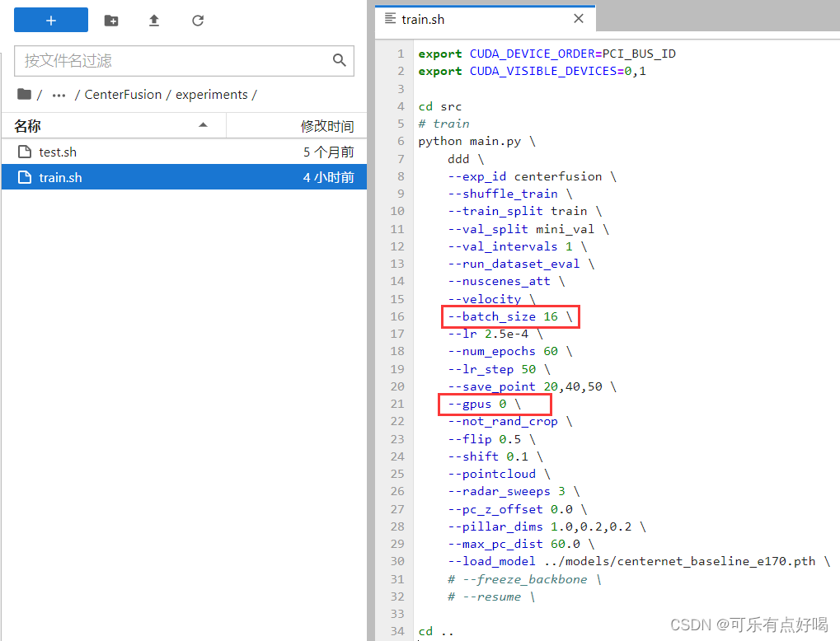This screenshot has width=840, height=641.
Task: Click the '--save_point 20,40,50' argument
Action: pos(524,386)
